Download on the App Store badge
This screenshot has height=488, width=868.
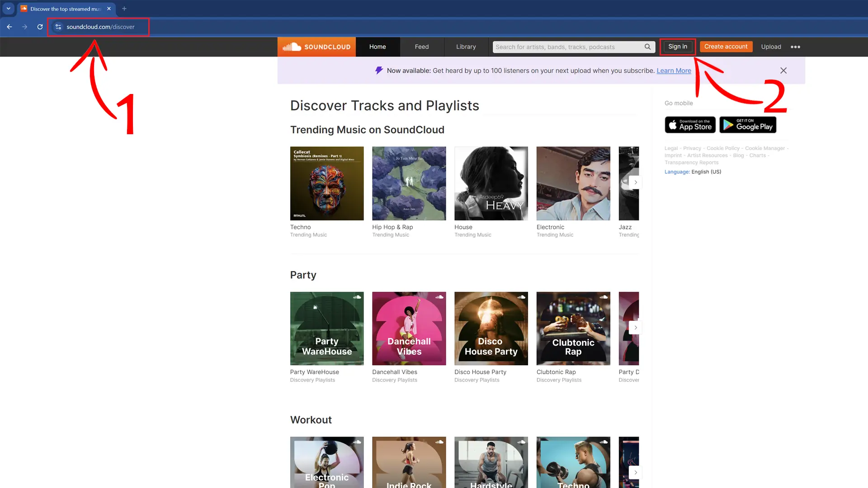tap(690, 125)
